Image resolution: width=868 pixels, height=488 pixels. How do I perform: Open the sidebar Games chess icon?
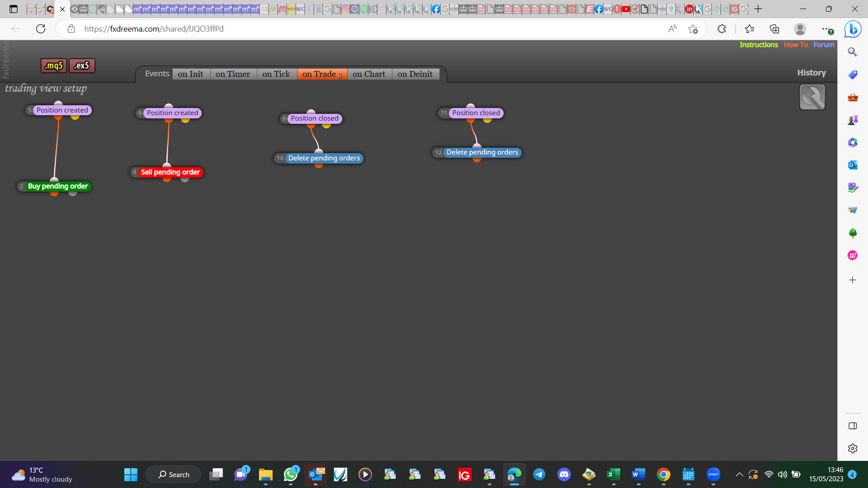tap(853, 120)
